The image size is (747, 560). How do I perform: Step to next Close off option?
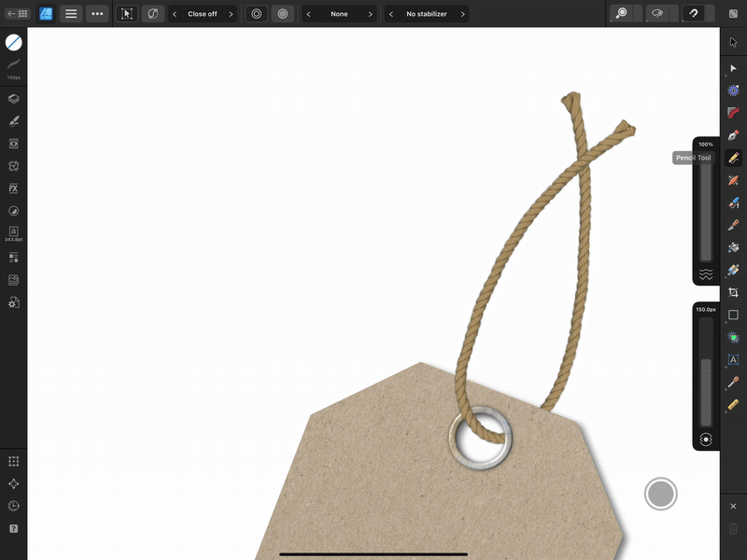(231, 14)
